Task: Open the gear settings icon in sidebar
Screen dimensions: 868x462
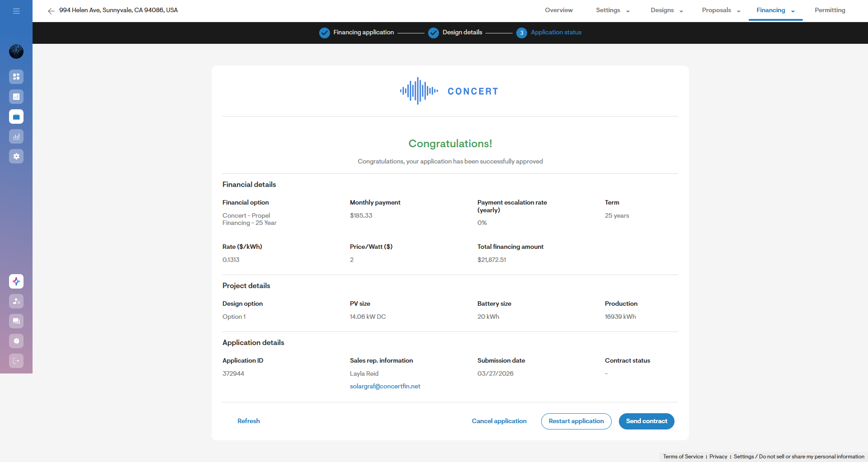Action: coord(16,156)
